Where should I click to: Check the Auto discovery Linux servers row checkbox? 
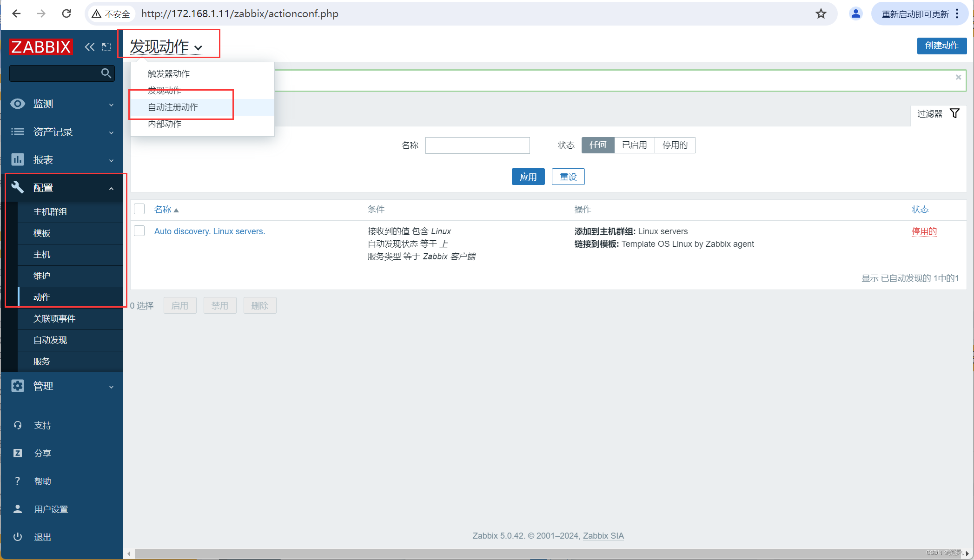click(x=139, y=231)
